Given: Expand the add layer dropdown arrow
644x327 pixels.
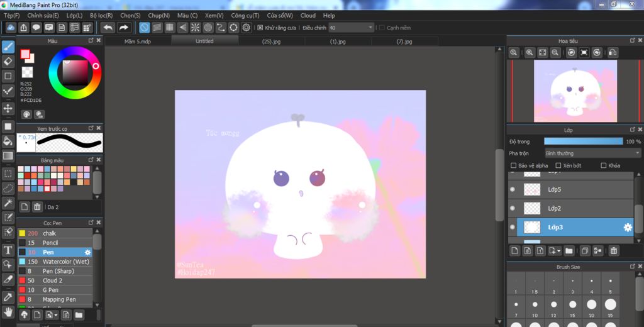Looking at the screenshot, I should (558, 251).
